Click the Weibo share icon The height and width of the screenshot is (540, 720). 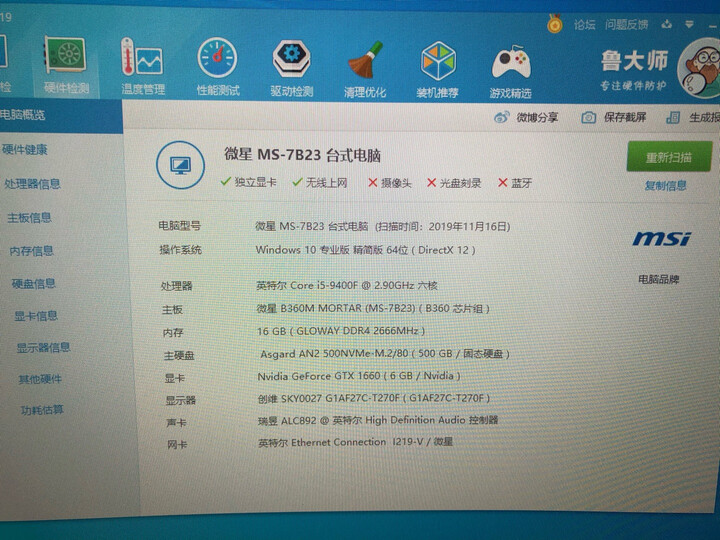click(501, 117)
